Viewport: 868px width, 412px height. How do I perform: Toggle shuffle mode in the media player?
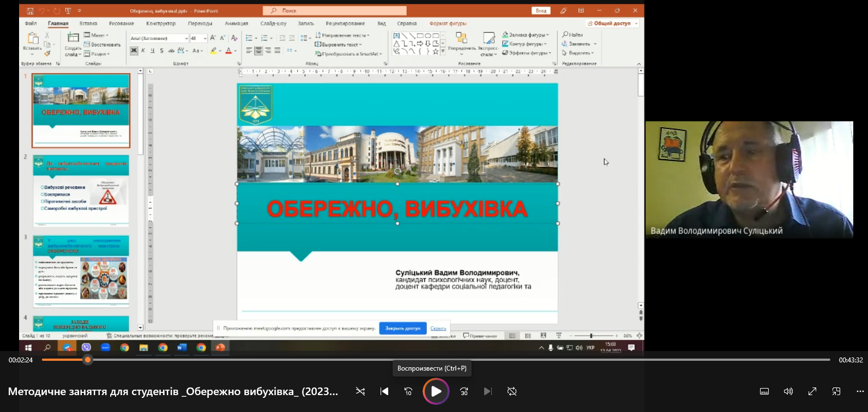(360, 391)
